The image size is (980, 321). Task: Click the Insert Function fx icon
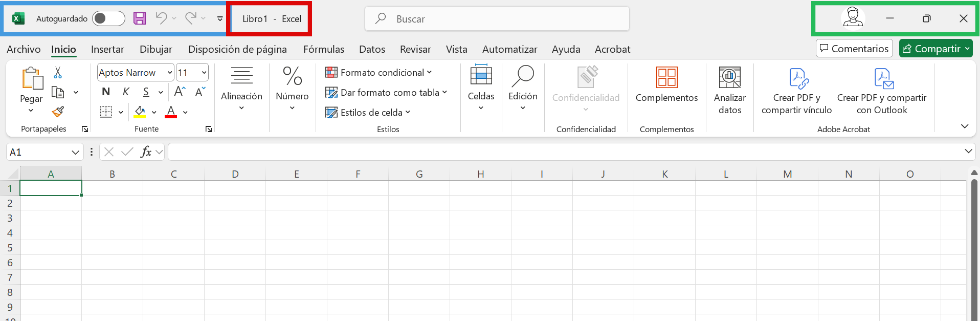146,152
